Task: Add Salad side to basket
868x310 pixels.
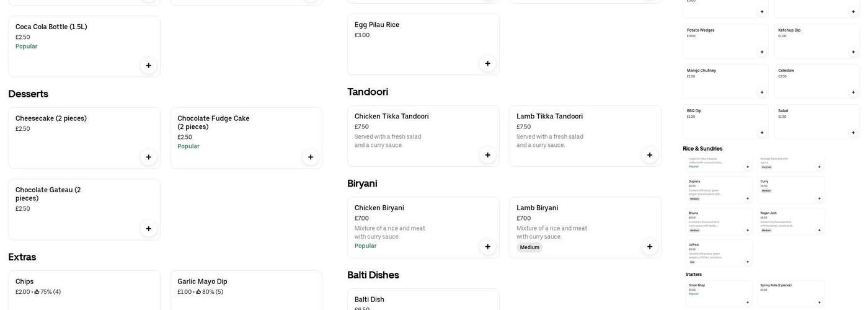Action: (853, 133)
